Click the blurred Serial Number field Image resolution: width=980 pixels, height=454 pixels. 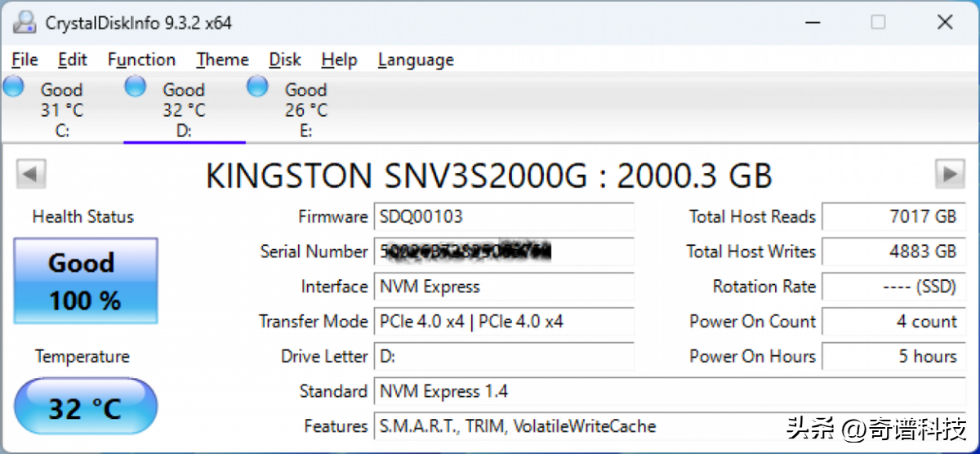(504, 251)
